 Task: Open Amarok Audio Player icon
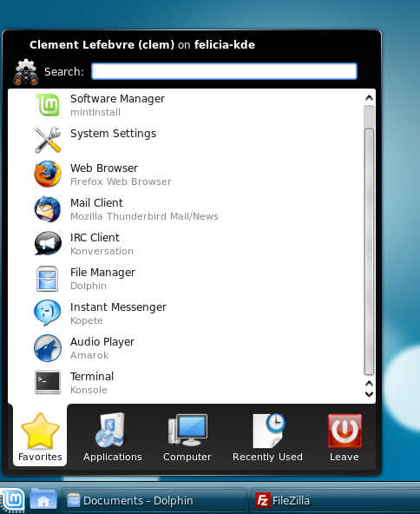[48, 348]
